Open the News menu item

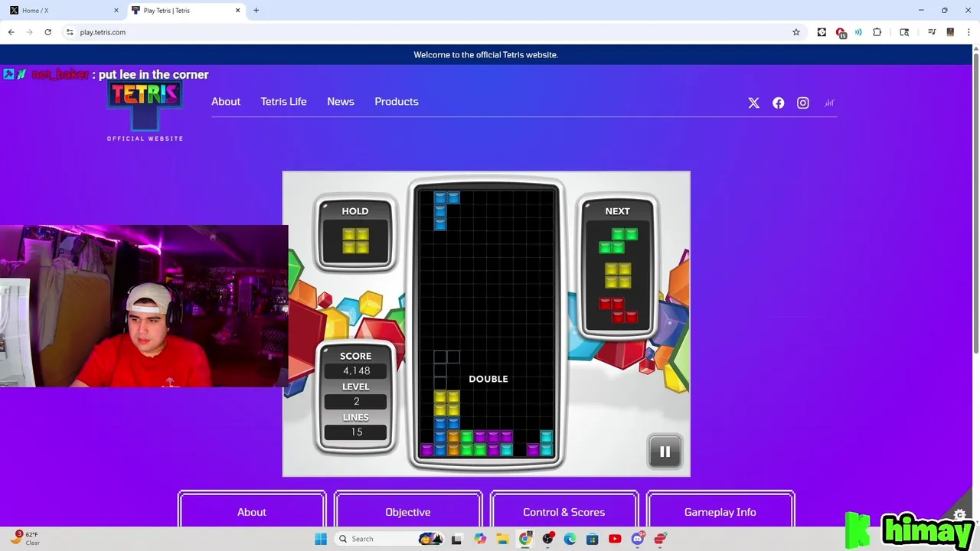pyautogui.click(x=341, y=101)
